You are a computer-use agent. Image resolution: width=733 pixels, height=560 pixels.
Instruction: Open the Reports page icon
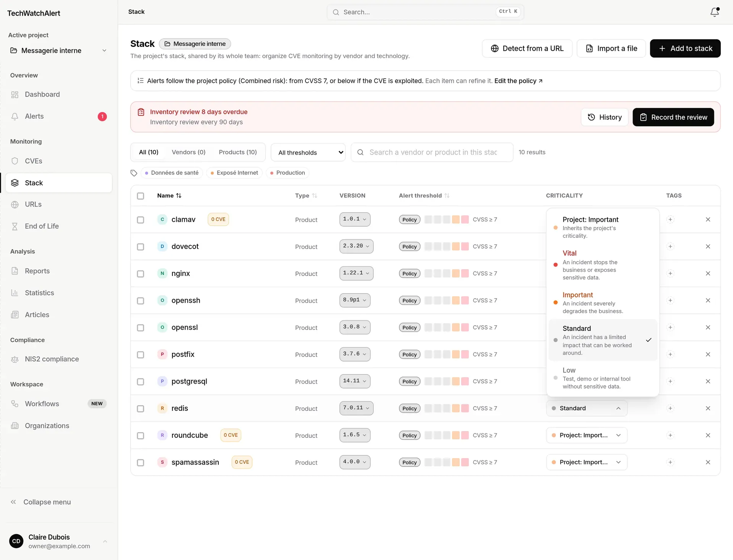pyautogui.click(x=15, y=271)
